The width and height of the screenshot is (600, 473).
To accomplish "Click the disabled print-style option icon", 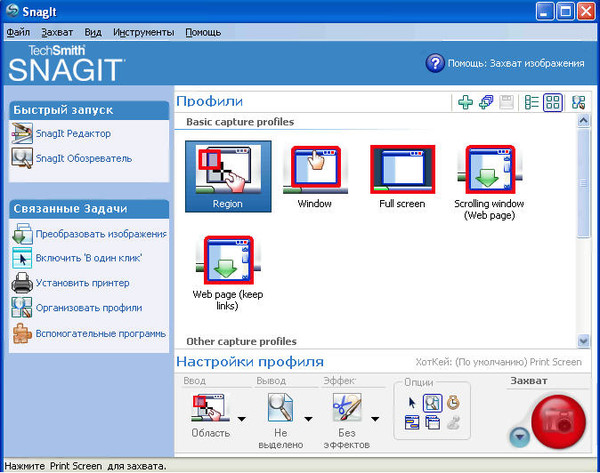I will (453, 423).
